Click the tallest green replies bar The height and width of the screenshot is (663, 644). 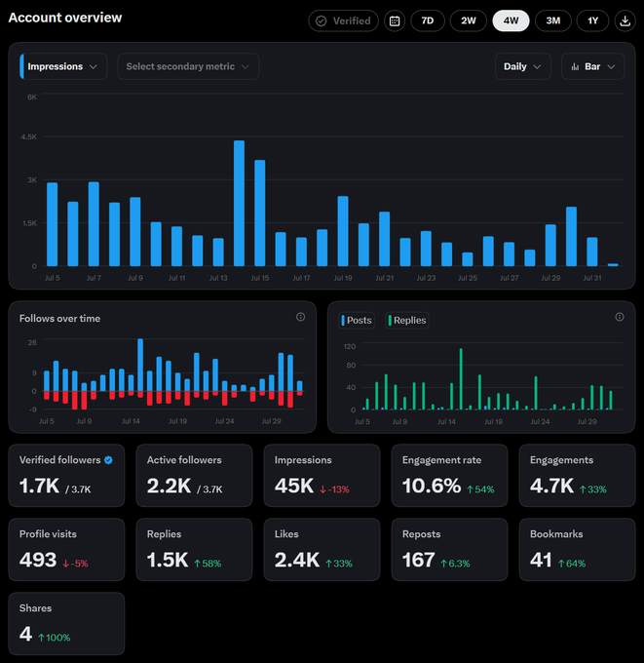(x=461, y=379)
